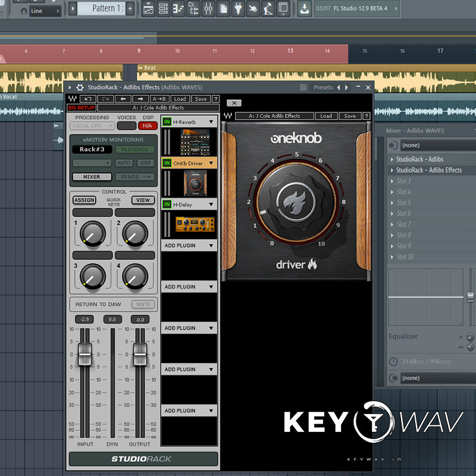Open the H-Reverb slot dropdown arrow

coord(211,122)
